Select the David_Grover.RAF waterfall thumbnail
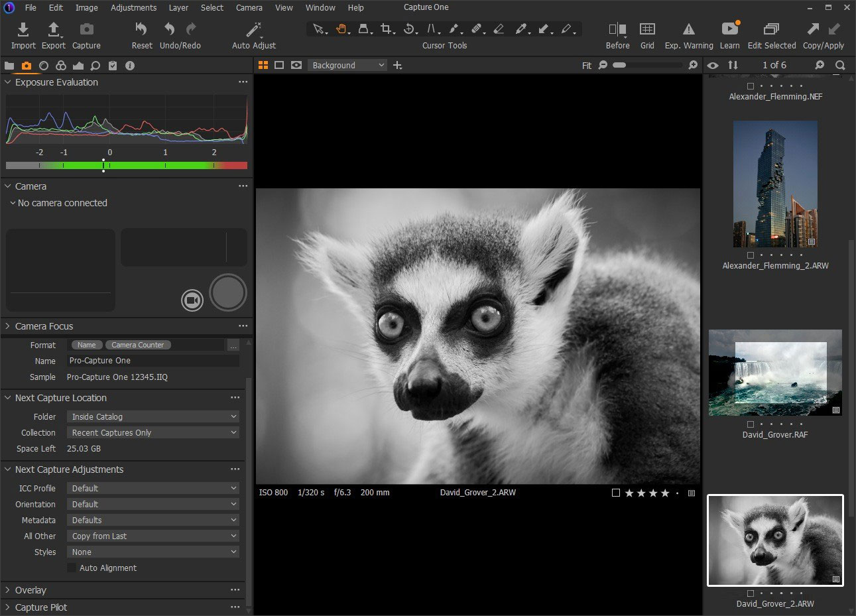 coord(774,373)
